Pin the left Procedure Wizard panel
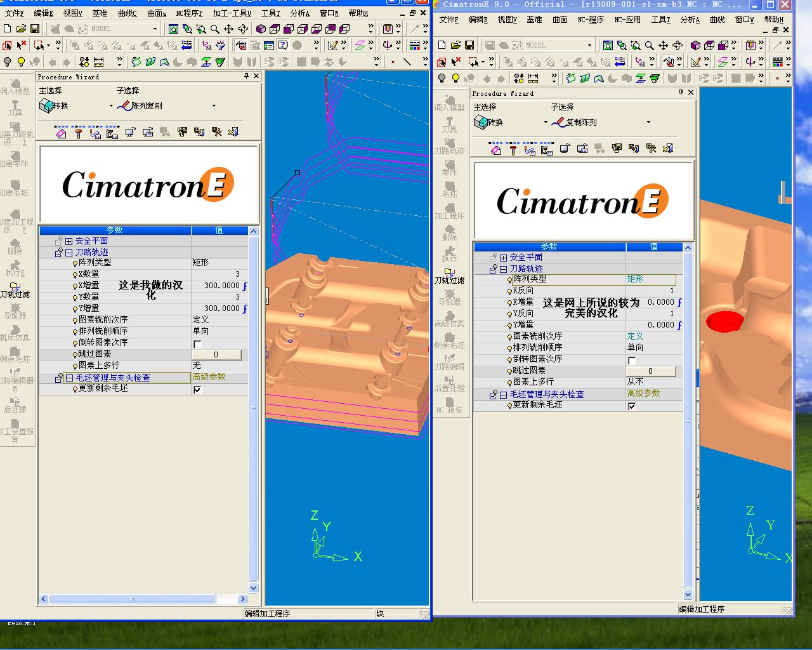 click(246, 76)
